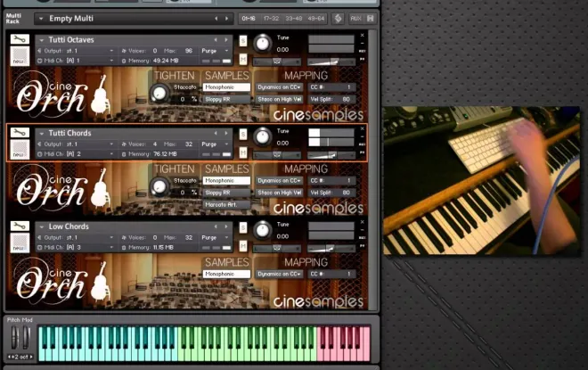Open Dynamics on CC dropdown in Tutti Chords

[279, 180]
